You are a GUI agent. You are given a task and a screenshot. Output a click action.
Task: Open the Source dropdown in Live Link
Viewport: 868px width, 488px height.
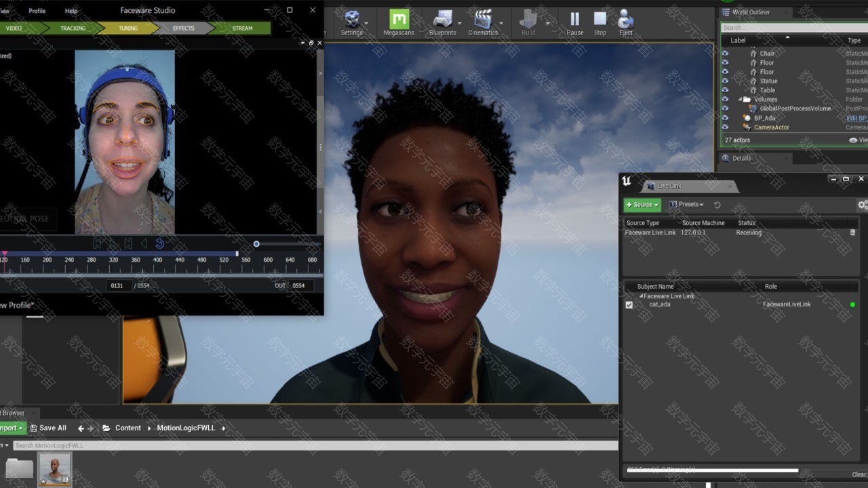pos(642,204)
